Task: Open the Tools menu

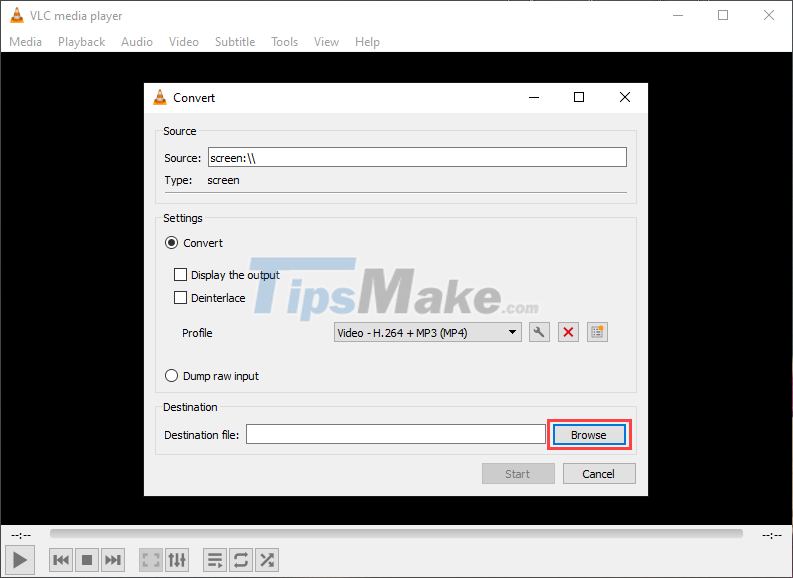Action: [x=284, y=41]
